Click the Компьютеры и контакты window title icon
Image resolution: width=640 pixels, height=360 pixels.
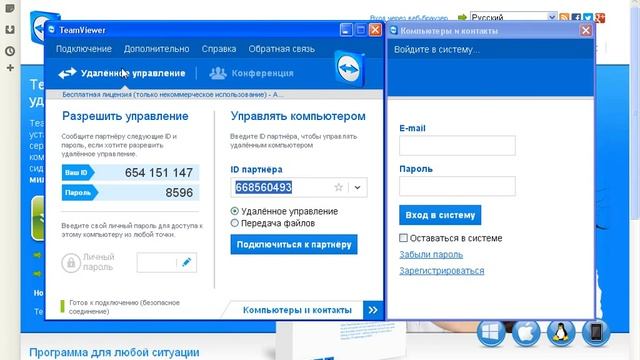pyautogui.click(x=393, y=31)
